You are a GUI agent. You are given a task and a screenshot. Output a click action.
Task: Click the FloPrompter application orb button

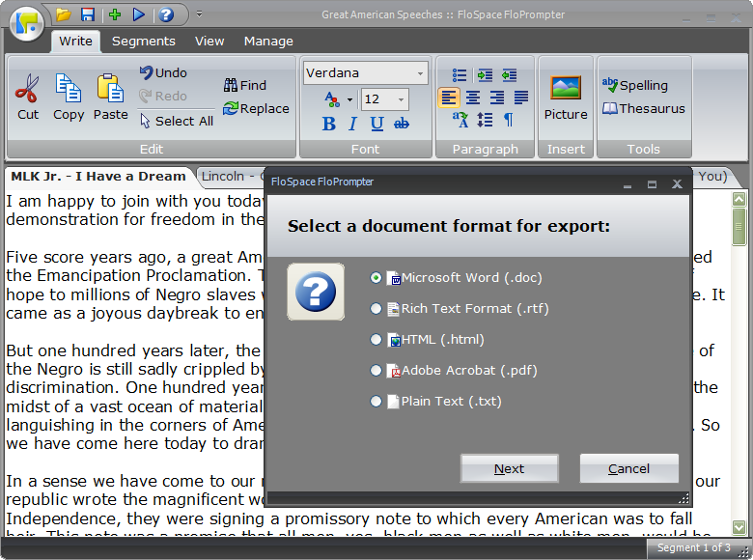tap(26, 22)
